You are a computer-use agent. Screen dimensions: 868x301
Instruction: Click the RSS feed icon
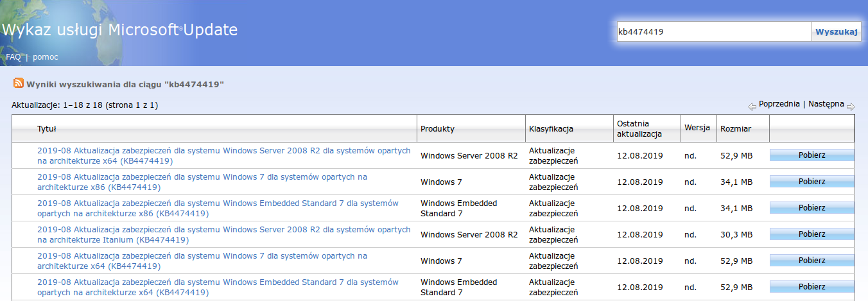[x=19, y=83]
